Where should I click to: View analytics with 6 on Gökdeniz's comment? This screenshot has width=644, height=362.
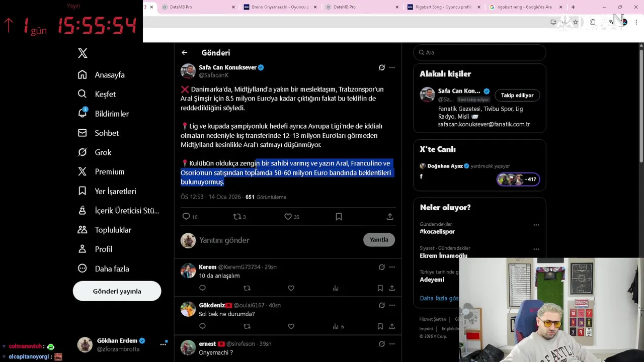(x=338, y=326)
